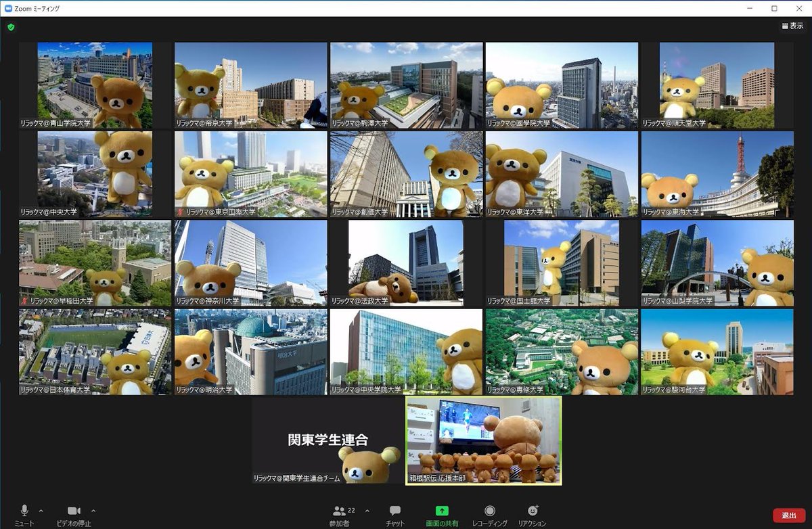The height and width of the screenshot is (529, 812).
Task: Select the 東海大学 video tile
Action: [x=717, y=174]
